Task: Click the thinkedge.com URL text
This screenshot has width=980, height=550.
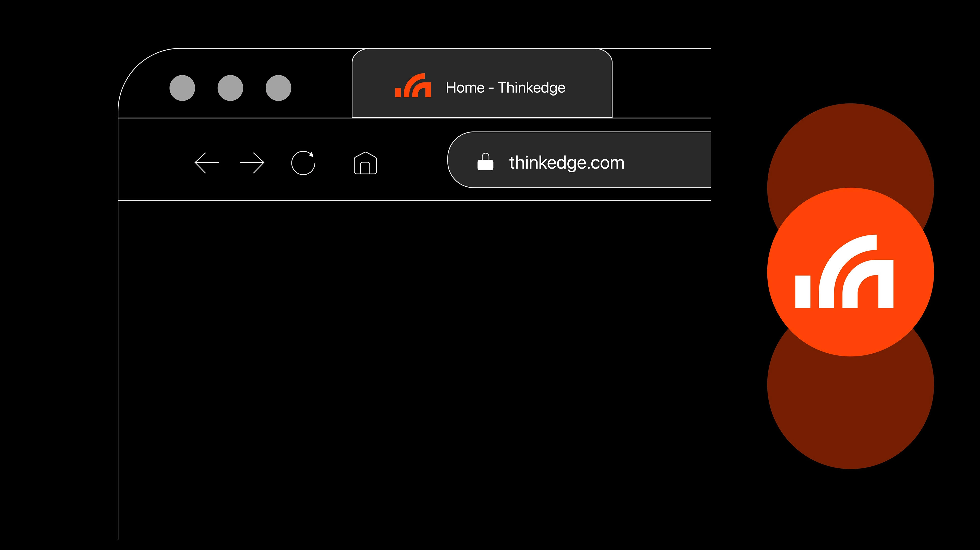Action: (x=567, y=163)
